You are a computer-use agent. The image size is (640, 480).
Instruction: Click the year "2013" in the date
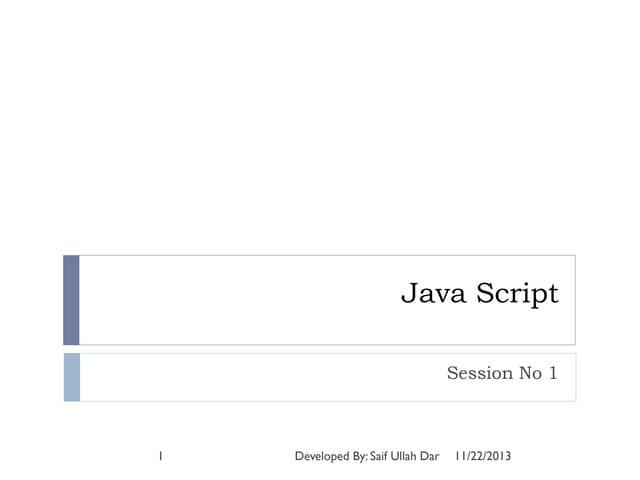tap(497, 457)
